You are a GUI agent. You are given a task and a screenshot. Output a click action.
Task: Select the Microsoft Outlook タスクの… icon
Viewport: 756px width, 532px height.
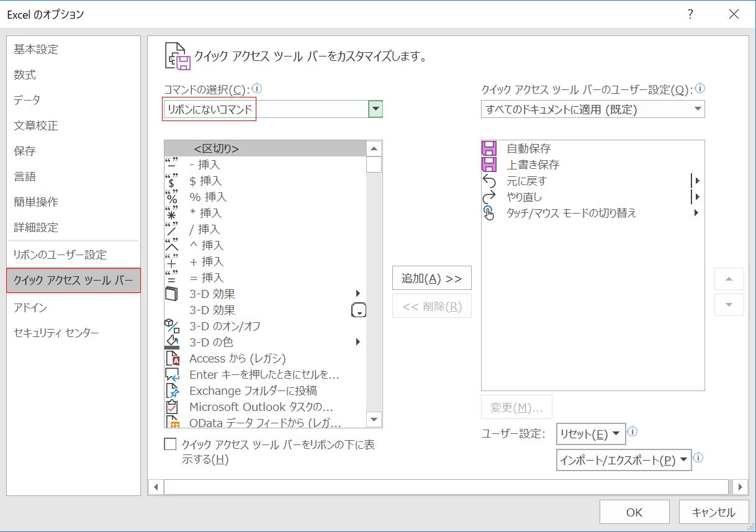click(x=172, y=407)
